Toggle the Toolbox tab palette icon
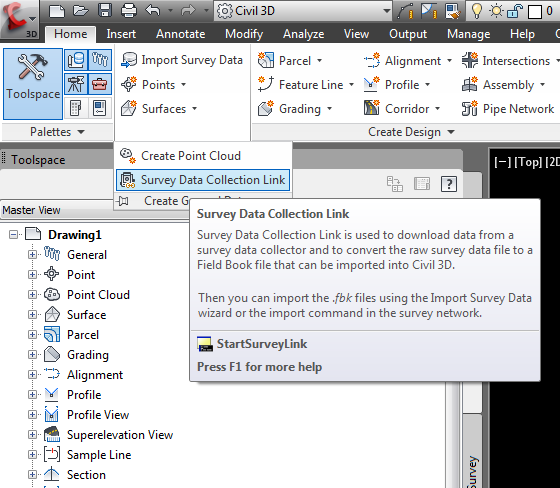This screenshot has height=488, width=560. coord(100,84)
